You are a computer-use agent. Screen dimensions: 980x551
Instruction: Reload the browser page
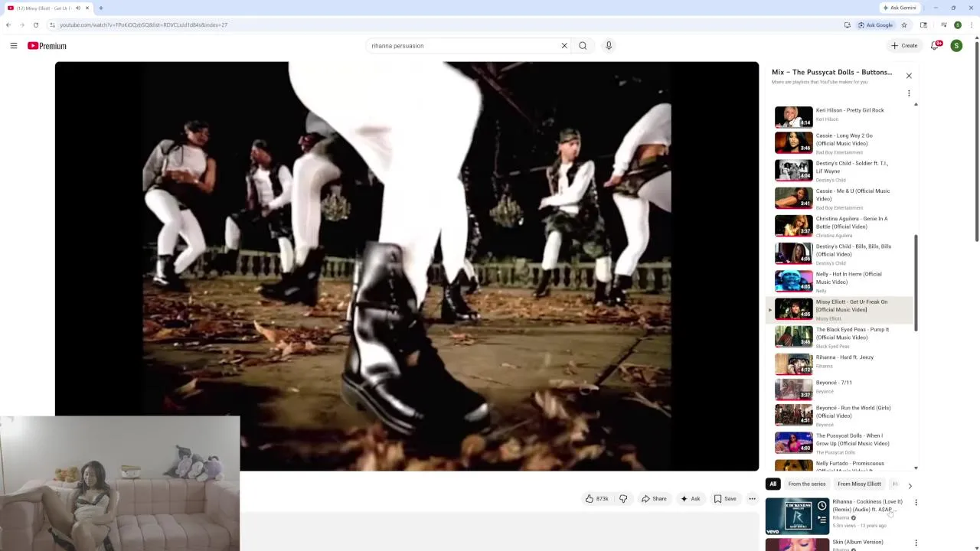(x=35, y=24)
